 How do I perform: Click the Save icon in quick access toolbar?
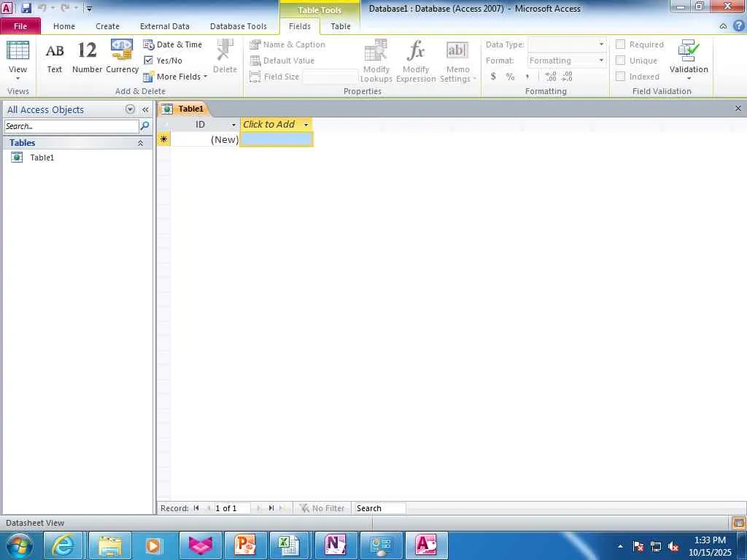click(26, 8)
